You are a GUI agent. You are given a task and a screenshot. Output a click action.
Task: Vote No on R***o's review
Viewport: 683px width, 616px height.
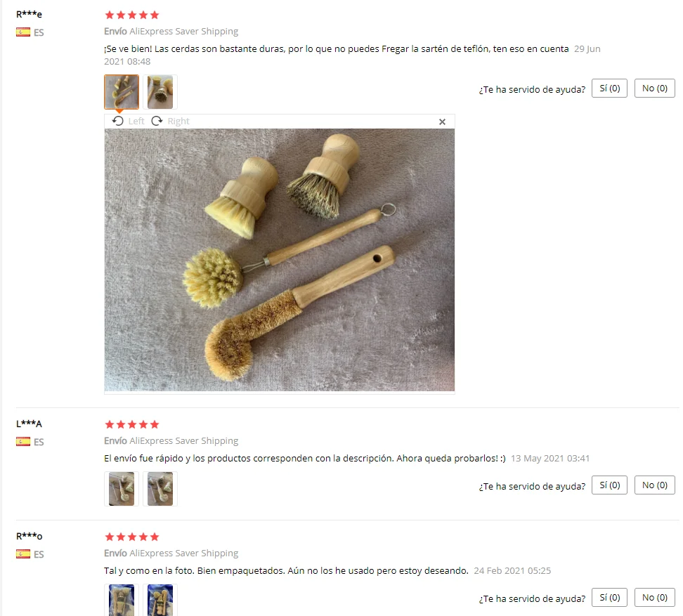tap(655, 597)
